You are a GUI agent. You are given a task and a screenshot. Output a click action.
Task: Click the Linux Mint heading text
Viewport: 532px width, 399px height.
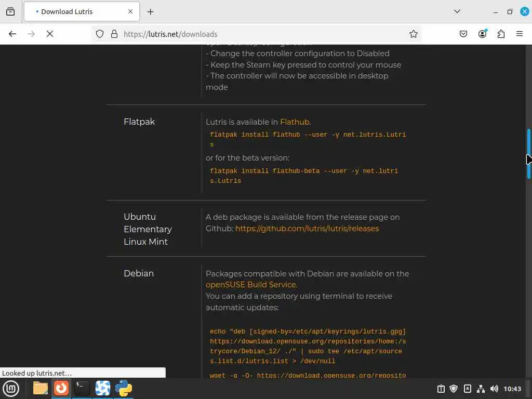click(145, 242)
